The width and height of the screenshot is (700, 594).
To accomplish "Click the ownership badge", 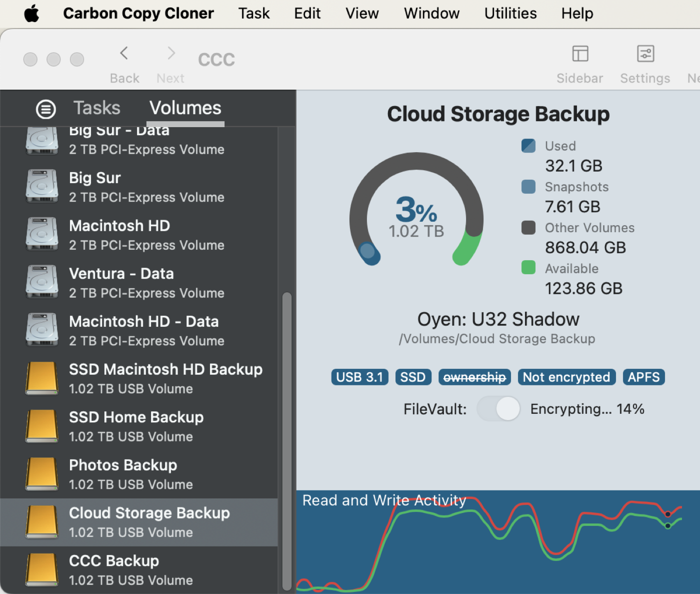I will tap(474, 377).
